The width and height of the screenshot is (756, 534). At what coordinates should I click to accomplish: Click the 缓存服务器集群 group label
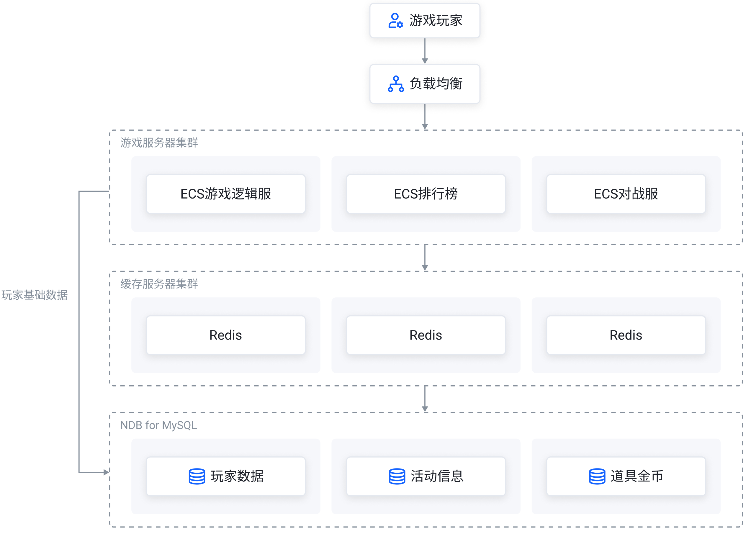point(159,284)
